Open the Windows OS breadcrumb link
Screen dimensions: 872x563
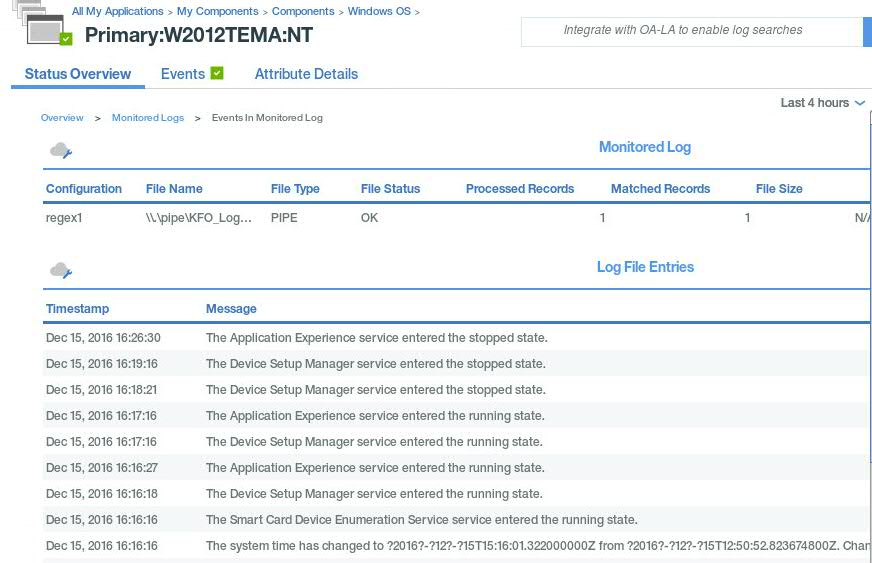pos(379,11)
